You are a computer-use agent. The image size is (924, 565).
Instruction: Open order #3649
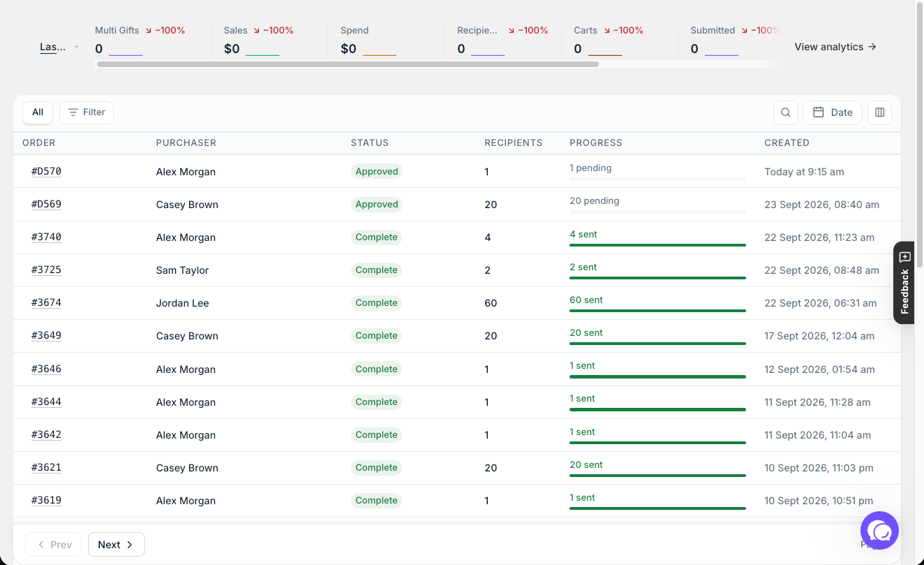pos(47,335)
